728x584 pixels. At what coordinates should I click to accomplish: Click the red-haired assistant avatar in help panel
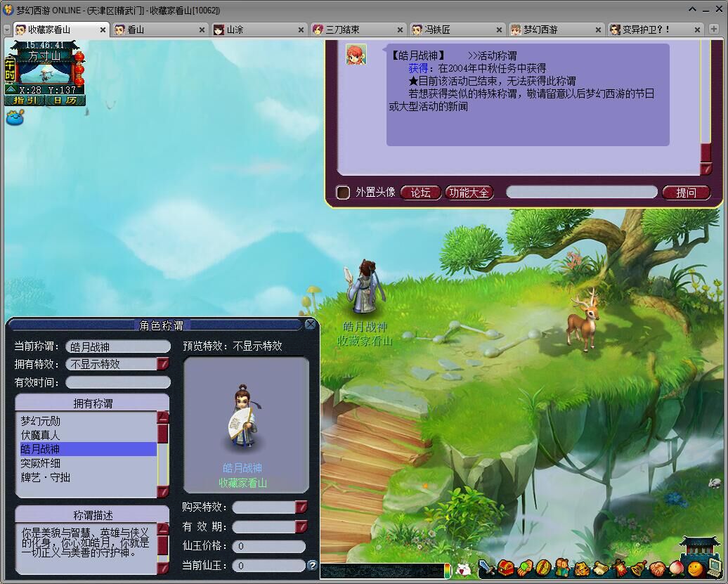pyautogui.click(x=356, y=54)
